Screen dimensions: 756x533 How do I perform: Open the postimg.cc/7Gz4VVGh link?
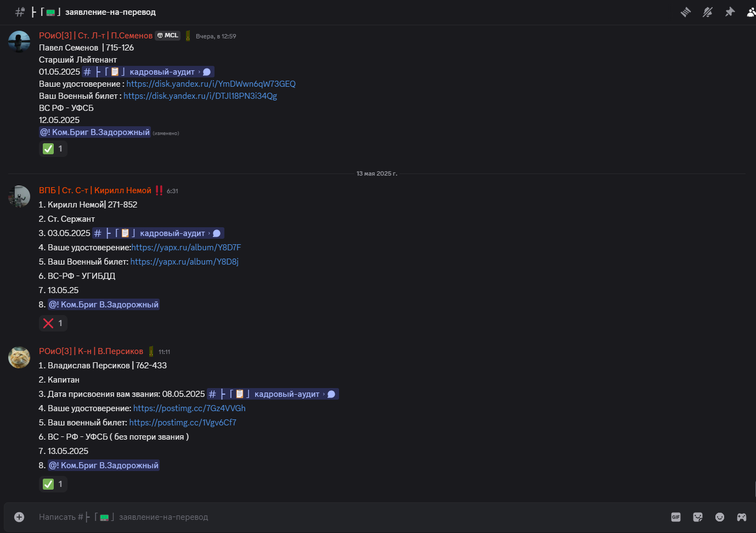click(x=189, y=408)
